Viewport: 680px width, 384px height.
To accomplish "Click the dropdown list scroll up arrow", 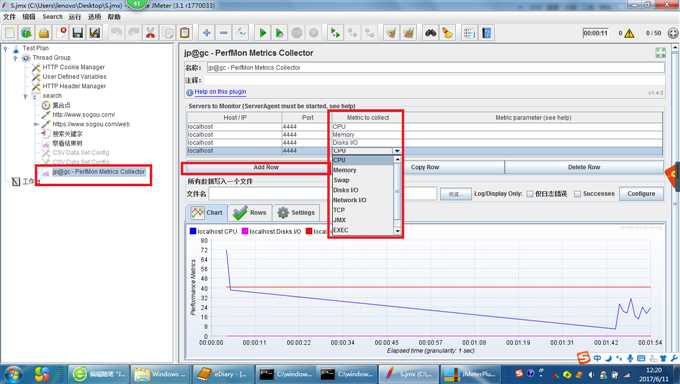I will pyautogui.click(x=397, y=160).
